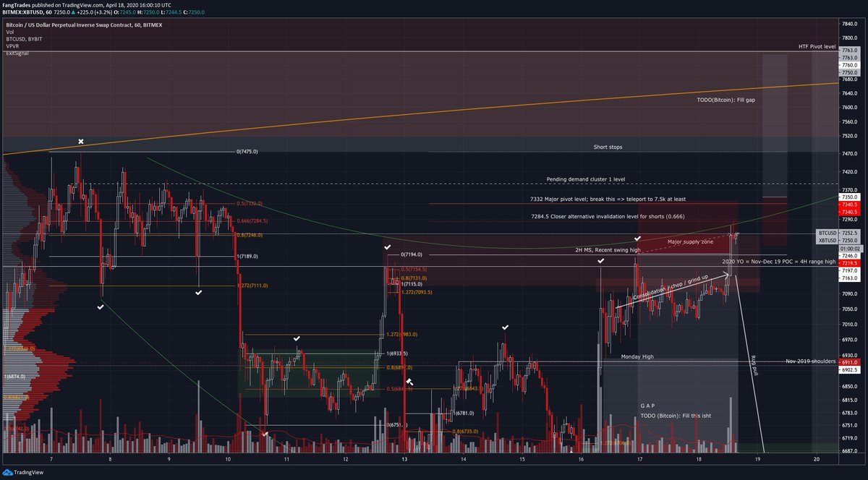Click the 7600.0 value on the price scale

pos(850,107)
